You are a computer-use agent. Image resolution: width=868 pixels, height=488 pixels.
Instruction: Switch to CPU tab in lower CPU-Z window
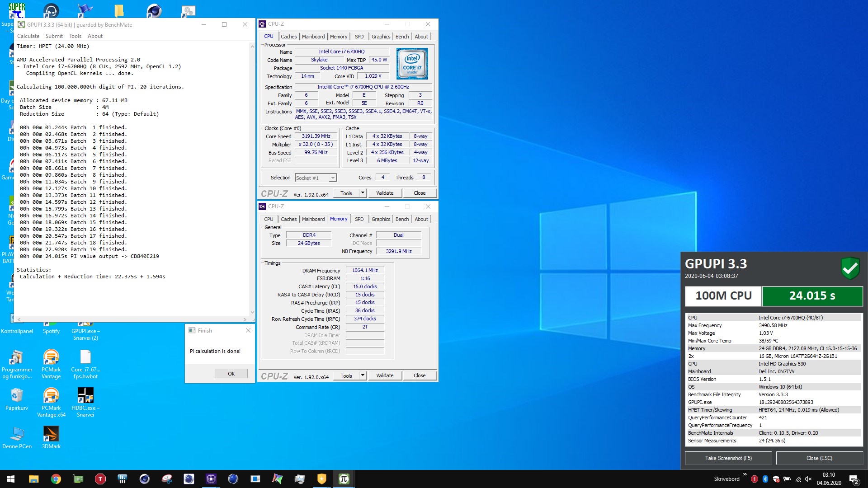coord(269,219)
